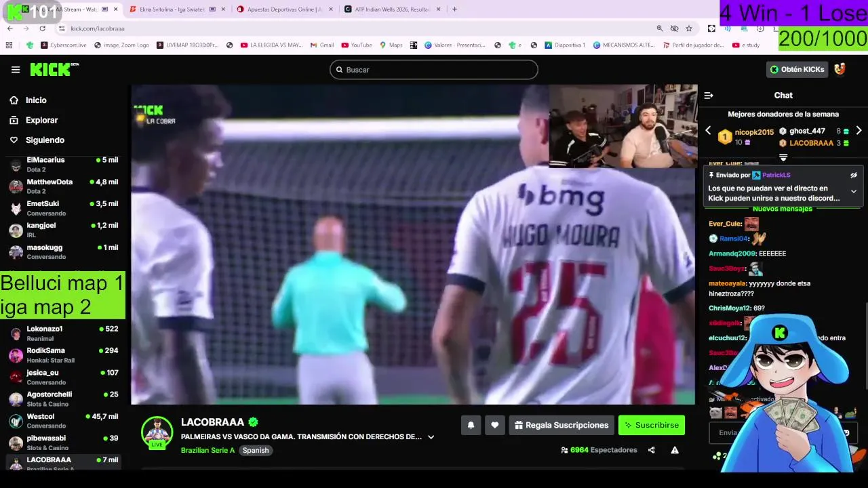
Task: Click Brazilian Serie A category link
Action: coord(208,450)
